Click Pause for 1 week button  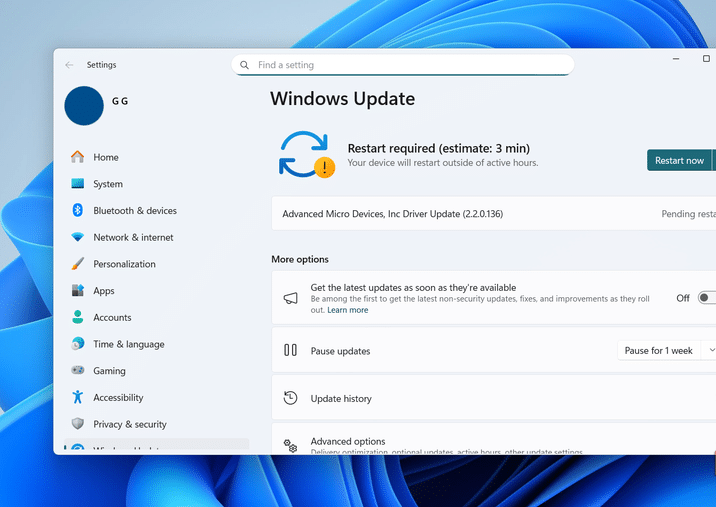pyautogui.click(x=658, y=350)
